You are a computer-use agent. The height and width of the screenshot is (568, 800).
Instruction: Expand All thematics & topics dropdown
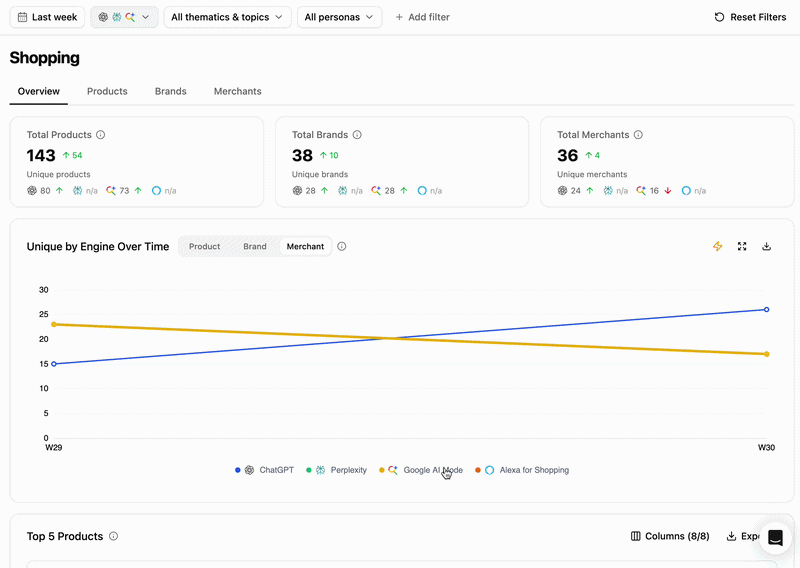coord(227,17)
